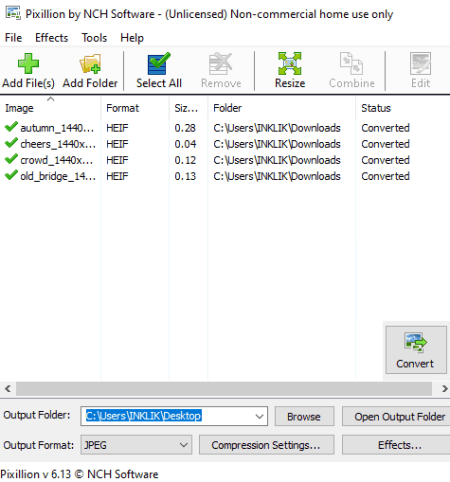
Task: Click Pixillion v 6.13 status bar text
Action: 79,474
